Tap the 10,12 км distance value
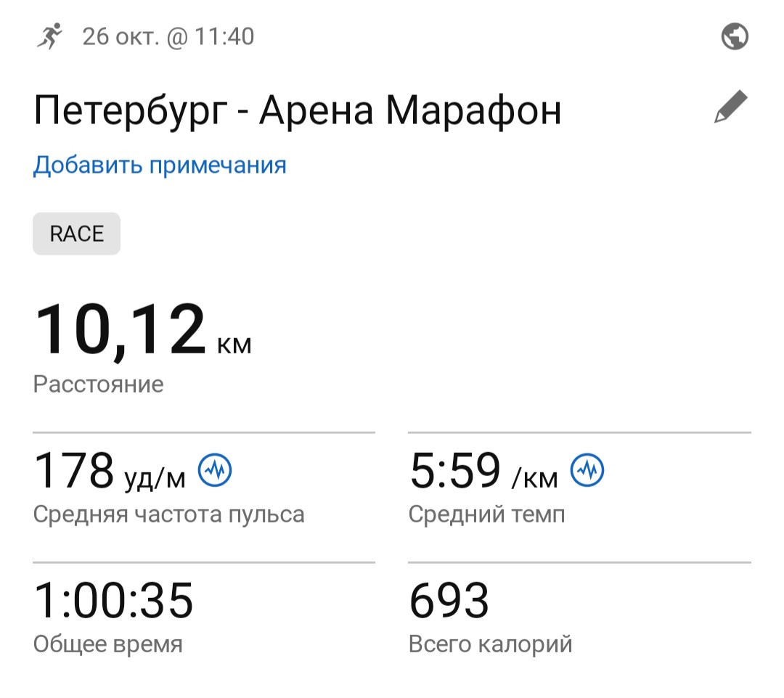The width and height of the screenshot is (784, 698). [142, 329]
